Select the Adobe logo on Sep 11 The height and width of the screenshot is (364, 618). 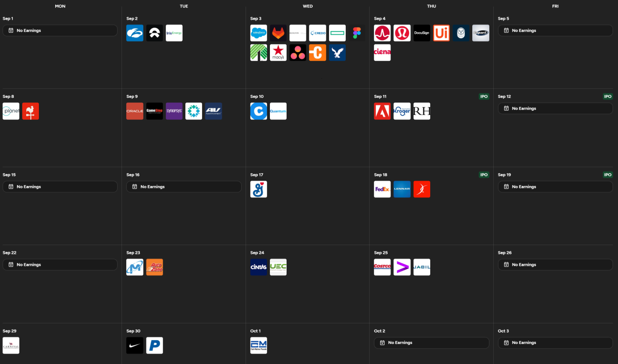click(x=382, y=111)
